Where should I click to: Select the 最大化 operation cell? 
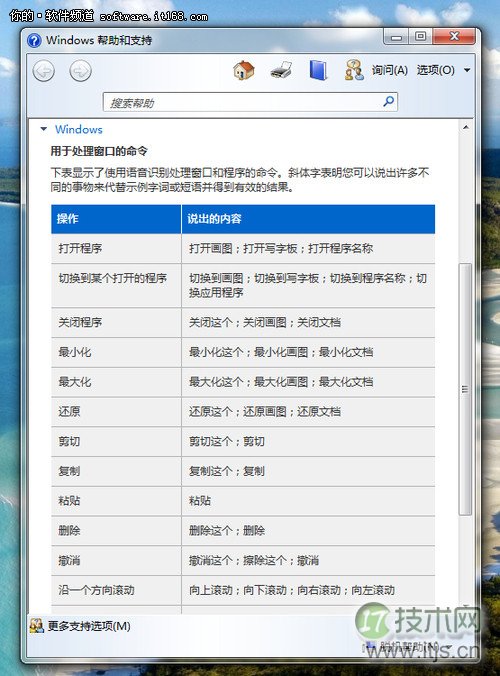point(116,382)
